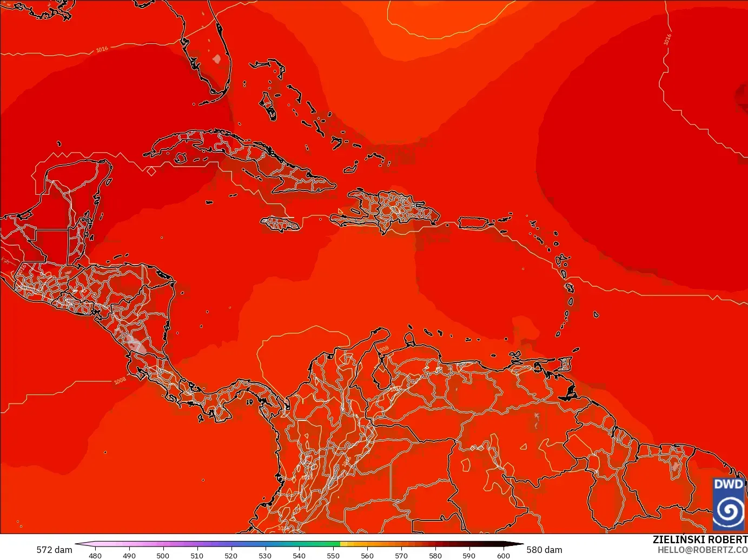Select the 490 tick on legend
The width and height of the screenshot is (748, 560).
pyautogui.click(x=129, y=556)
